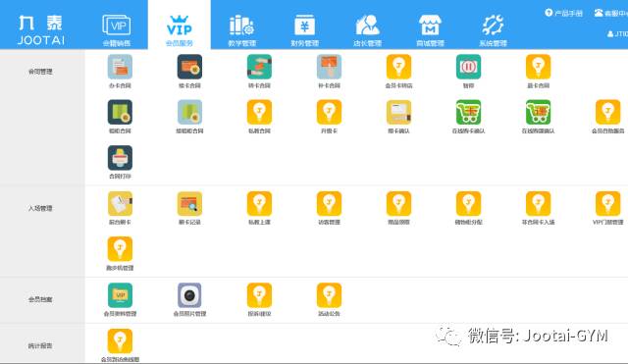Click the 九泰 JOOTAI logo

pyautogui.click(x=41, y=29)
